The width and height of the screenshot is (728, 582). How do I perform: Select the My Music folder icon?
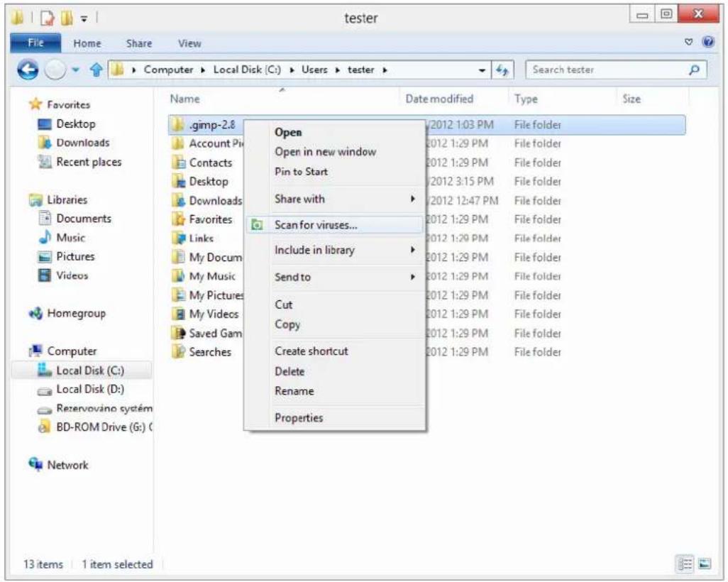point(178,276)
